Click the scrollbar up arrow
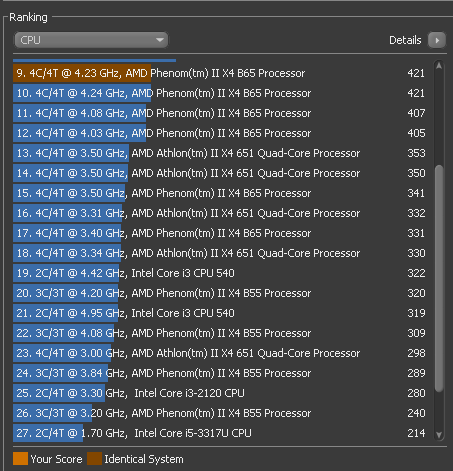The height and width of the screenshot is (471, 453). point(439,66)
